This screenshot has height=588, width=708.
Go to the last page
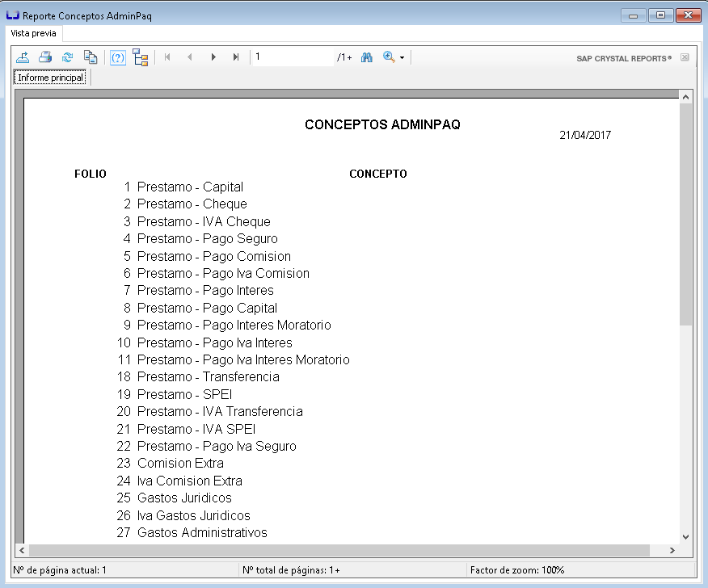coord(236,57)
